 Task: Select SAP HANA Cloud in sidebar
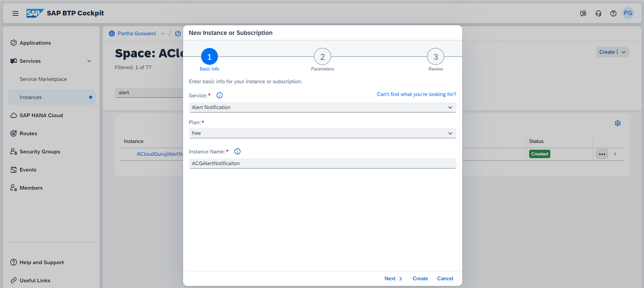click(41, 116)
